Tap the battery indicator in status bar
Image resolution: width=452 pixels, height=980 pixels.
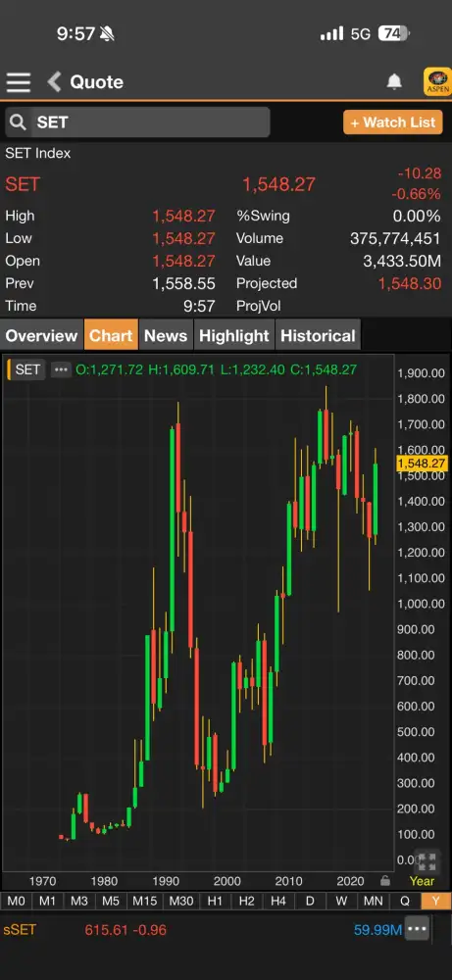[393, 33]
